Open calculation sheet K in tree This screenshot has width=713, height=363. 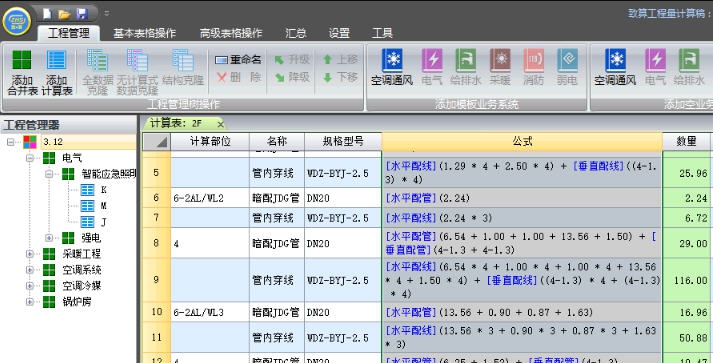(x=103, y=190)
